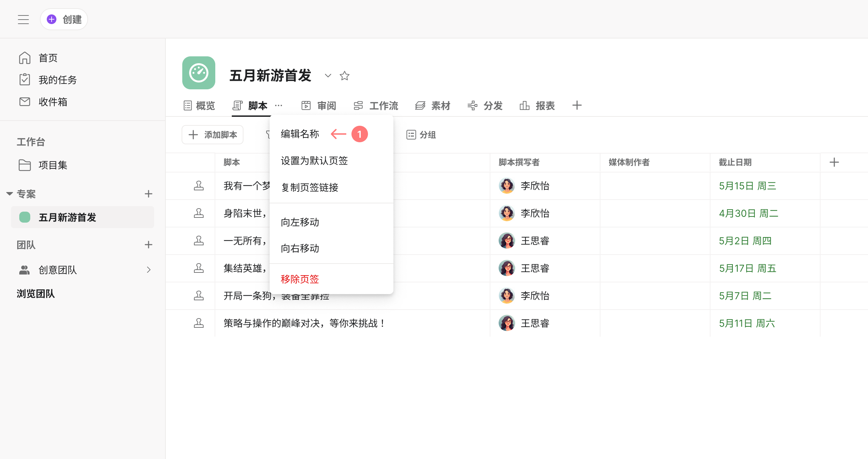The image size is (868, 459).
Task: Click the stamp icon on the 策略与操作 row
Action: pyautogui.click(x=198, y=323)
